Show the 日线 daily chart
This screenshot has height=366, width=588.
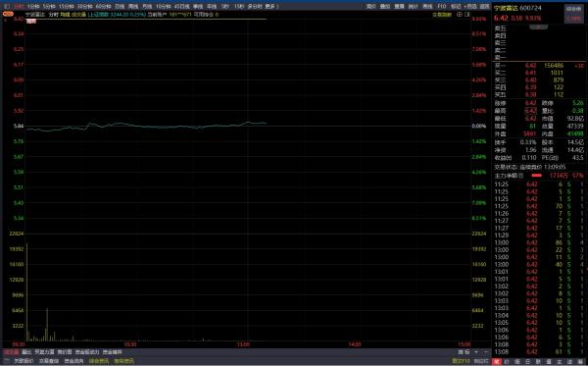tap(120, 7)
